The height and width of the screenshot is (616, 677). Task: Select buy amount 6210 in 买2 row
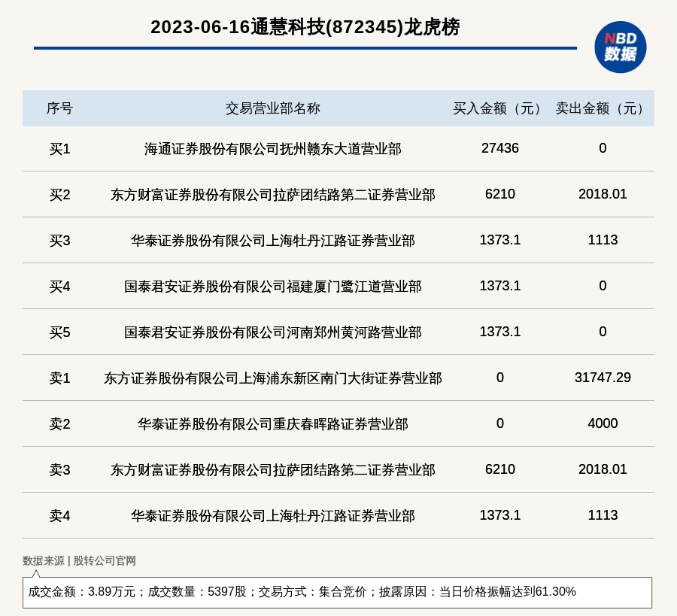coord(500,194)
